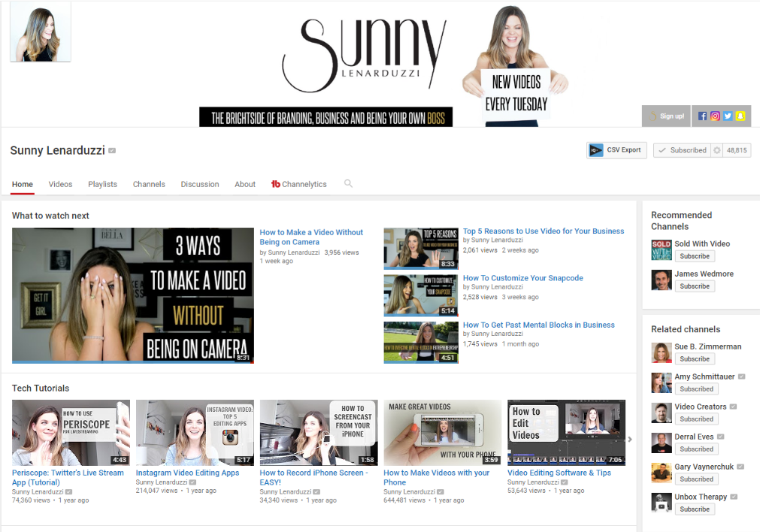The width and height of the screenshot is (760, 532).
Task: Visit the Instagram profile icon in the banner
Action: point(715,116)
